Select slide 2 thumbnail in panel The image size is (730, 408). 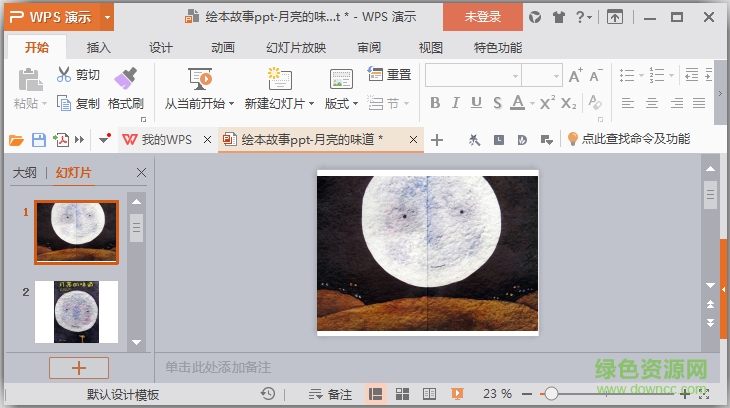(77, 312)
